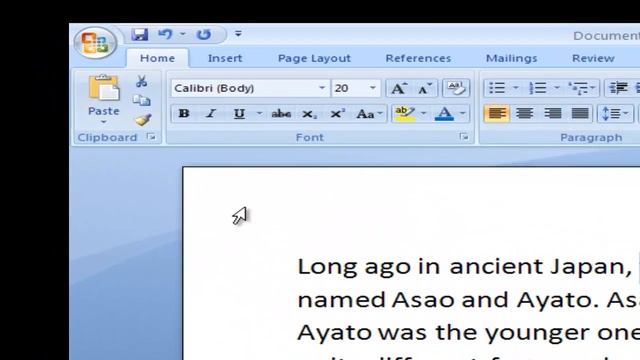Image resolution: width=640 pixels, height=360 pixels.
Task: Justify the paragraph text
Action: [x=580, y=113]
